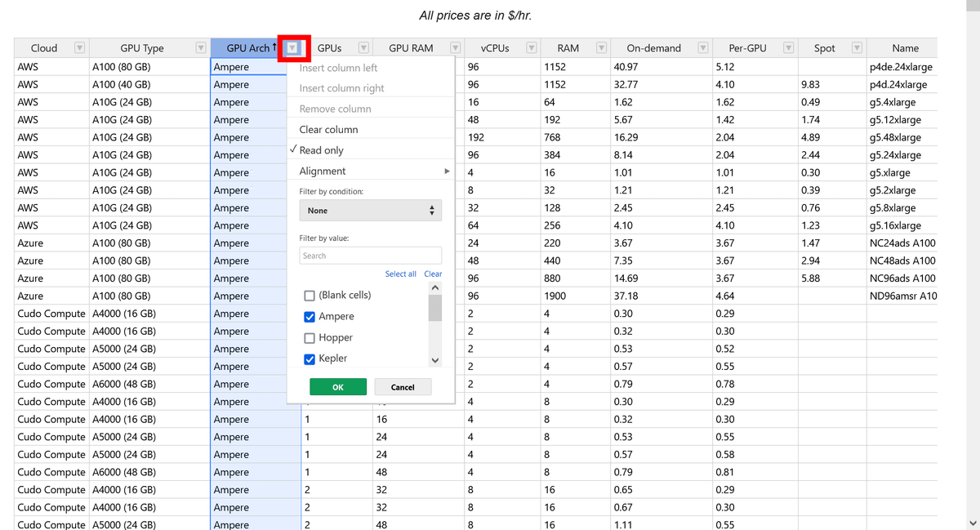Confirm the filter with OK button
The image size is (980, 530).
(338, 387)
